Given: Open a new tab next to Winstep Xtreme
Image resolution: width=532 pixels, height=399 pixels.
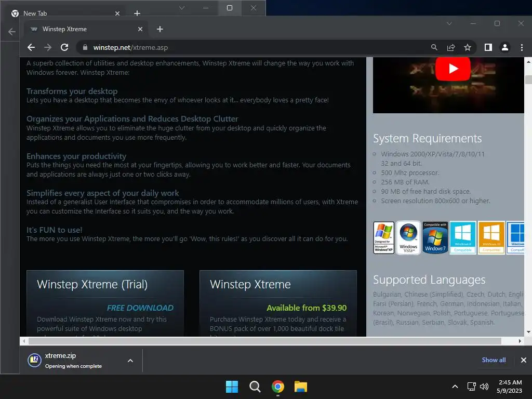Looking at the screenshot, I should [160, 29].
